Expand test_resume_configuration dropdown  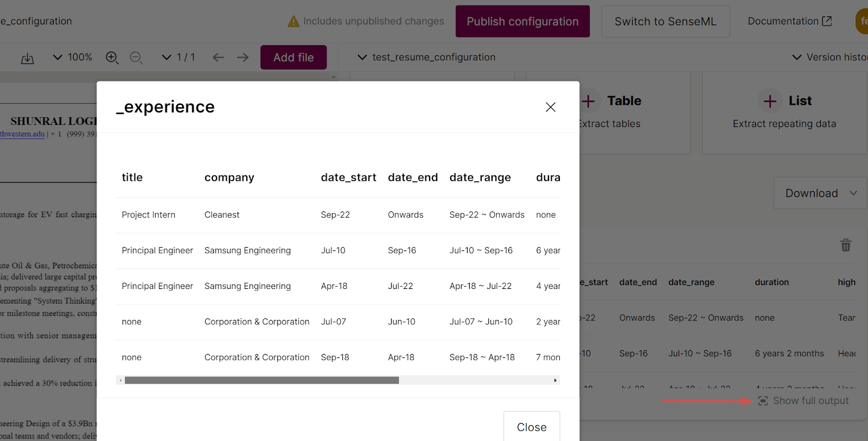(x=426, y=57)
